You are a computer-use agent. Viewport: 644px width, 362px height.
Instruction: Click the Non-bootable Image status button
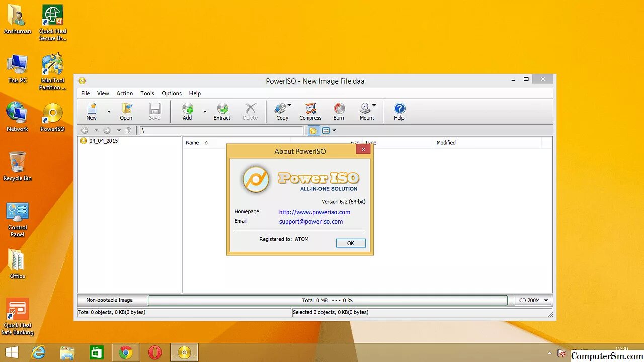tap(110, 300)
